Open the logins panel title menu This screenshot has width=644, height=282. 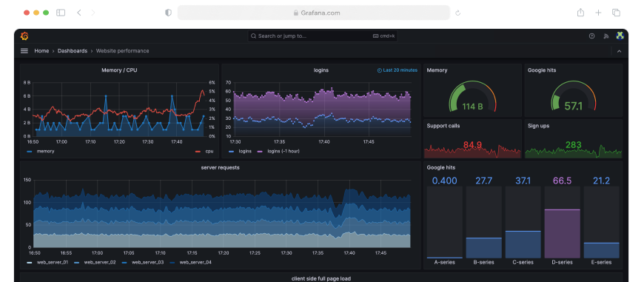point(321,70)
